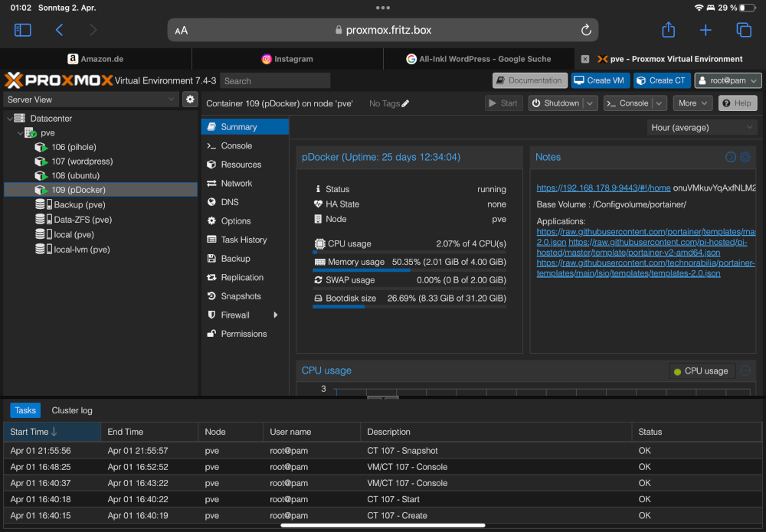Click the DNS globe icon
The width and height of the screenshot is (766, 532).
point(211,202)
